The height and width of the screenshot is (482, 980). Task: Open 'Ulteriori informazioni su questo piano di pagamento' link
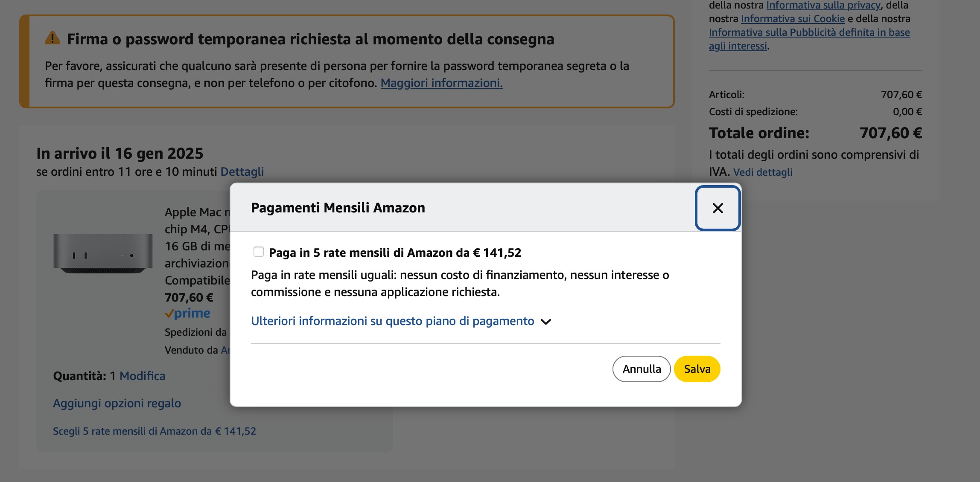pyautogui.click(x=392, y=321)
